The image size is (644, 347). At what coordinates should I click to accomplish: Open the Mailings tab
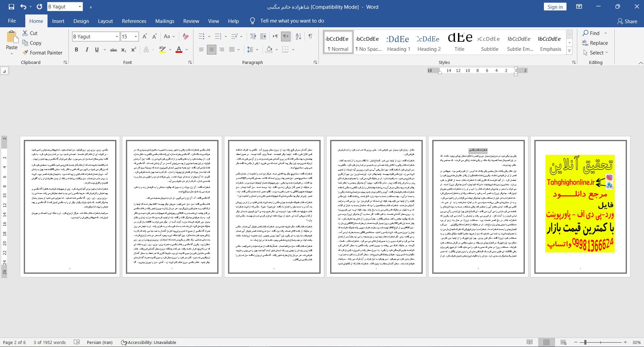(165, 21)
